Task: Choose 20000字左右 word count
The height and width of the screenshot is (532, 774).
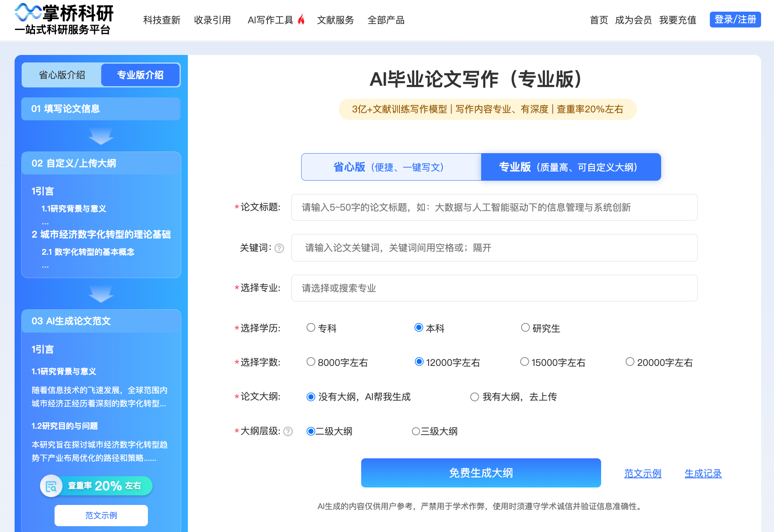Action: 630,362
